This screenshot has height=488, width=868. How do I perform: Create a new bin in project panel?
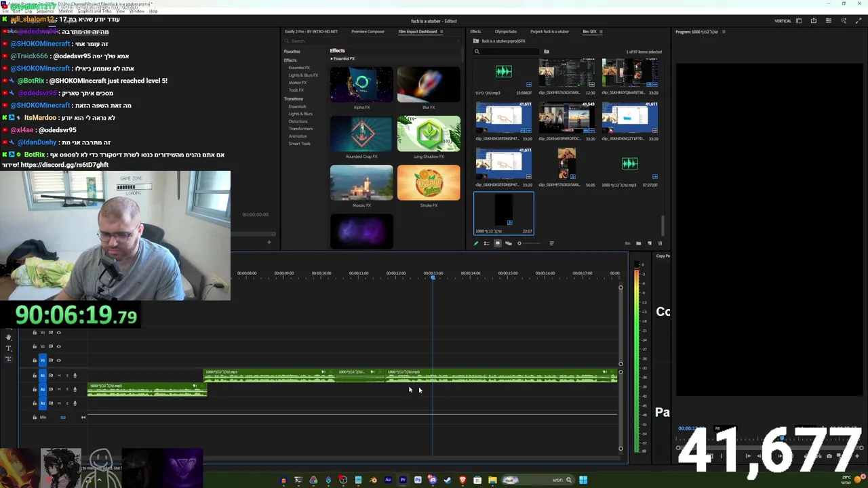tap(639, 243)
